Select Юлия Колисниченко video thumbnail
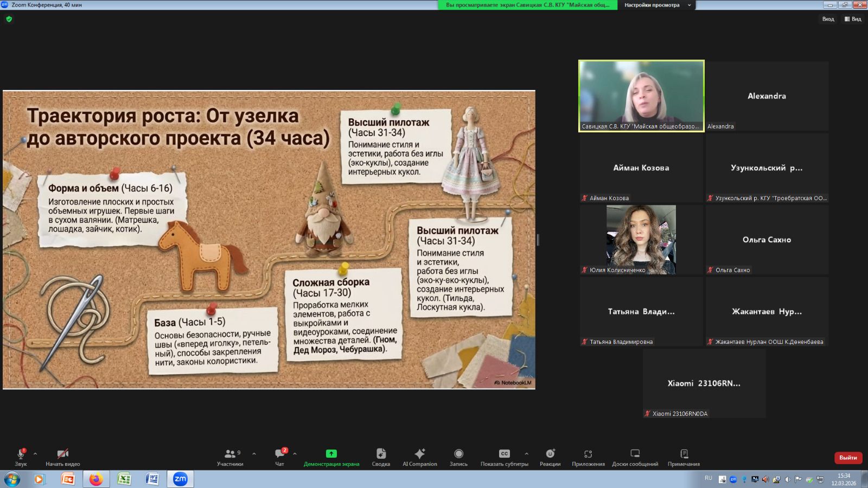 click(641, 239)
